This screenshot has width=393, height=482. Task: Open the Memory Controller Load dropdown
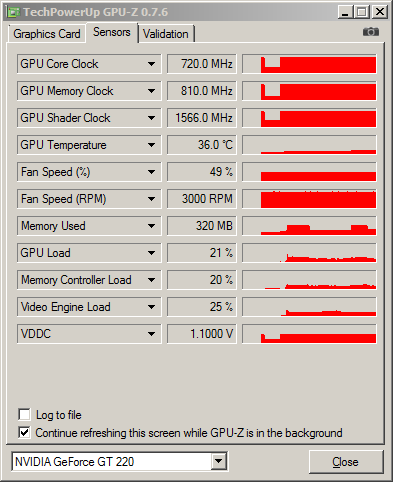151,280
